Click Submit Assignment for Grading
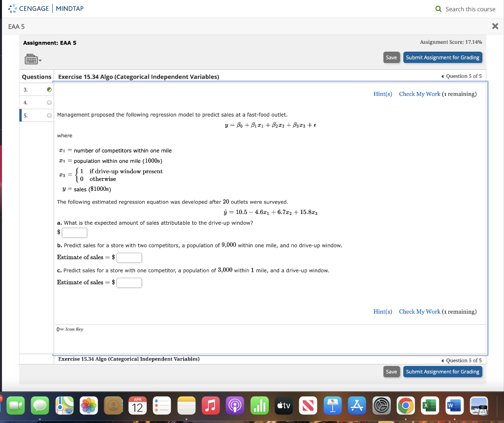Screen dimensions: 504x423 [x=442, y=57]
